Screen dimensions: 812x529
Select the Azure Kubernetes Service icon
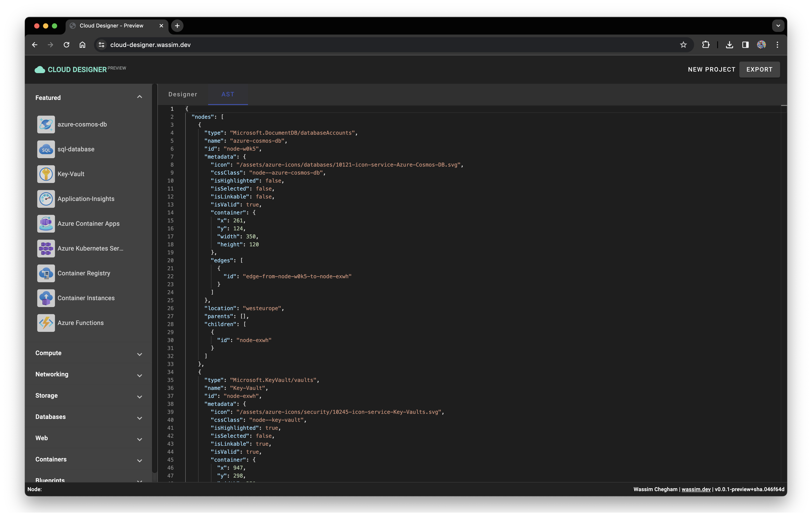pyautogui.click(x=46, y=249)
